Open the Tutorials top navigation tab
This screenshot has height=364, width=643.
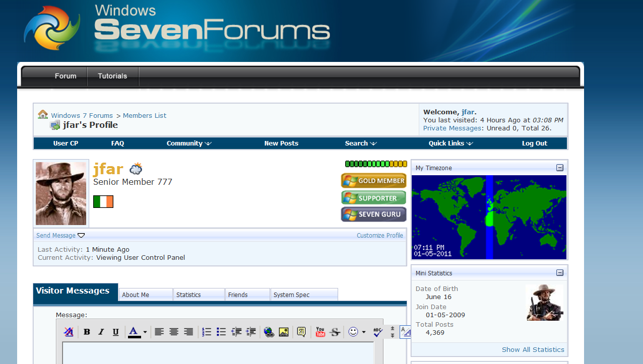(112, 76)
